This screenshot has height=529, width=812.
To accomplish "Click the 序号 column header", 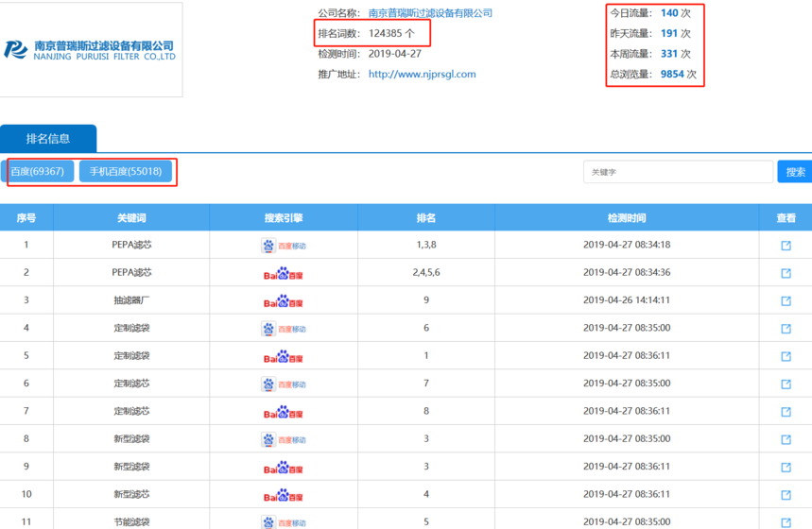I will (x=26, y=218).
